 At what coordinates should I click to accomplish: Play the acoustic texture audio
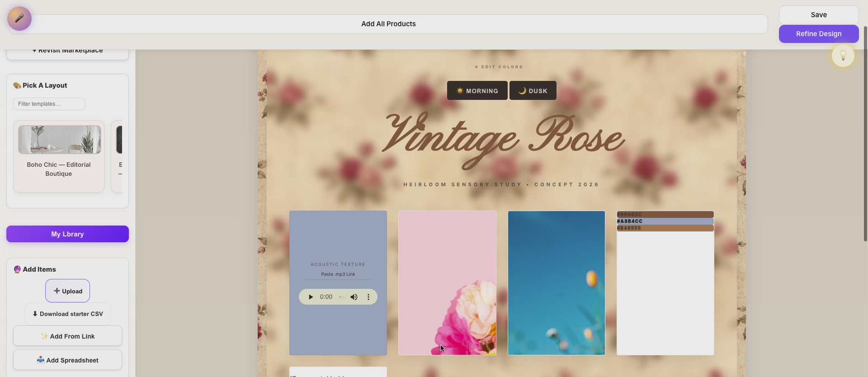311,297
